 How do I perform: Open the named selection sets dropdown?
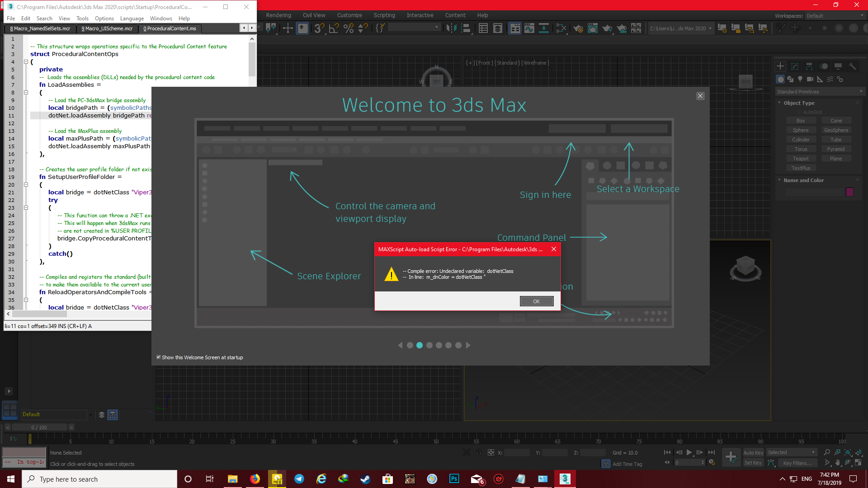pyautogui.click(x=414, y=28)
